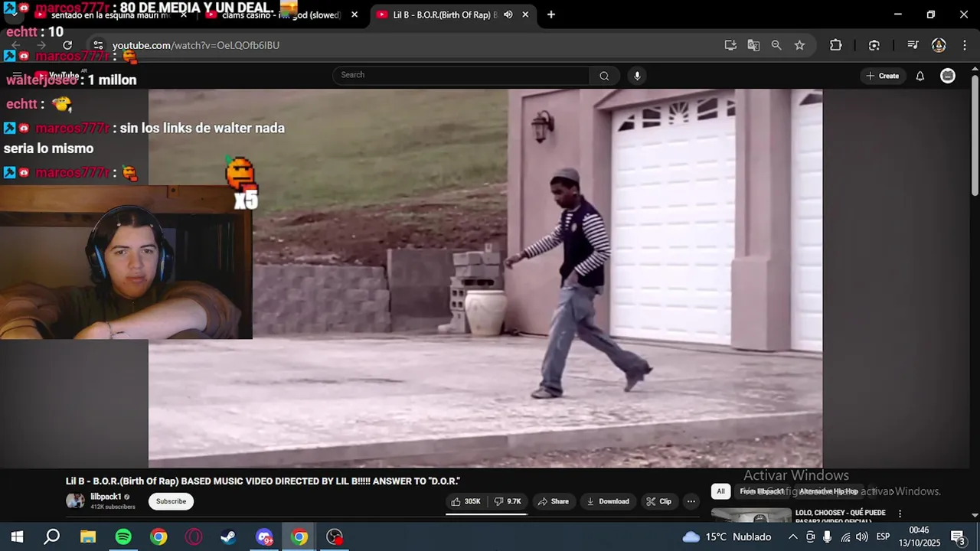The image size is (980, 551).
Task: Open Discord with 9+ badge
Action: click(264, 536)
